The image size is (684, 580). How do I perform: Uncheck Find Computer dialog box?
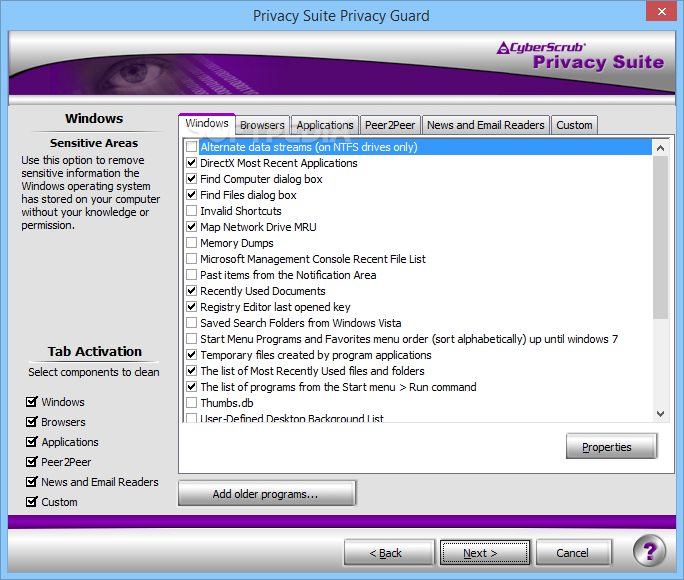(192, 179)
